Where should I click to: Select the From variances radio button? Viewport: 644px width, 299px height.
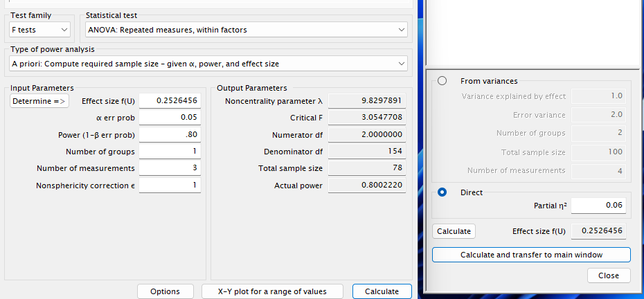(442, 81)
